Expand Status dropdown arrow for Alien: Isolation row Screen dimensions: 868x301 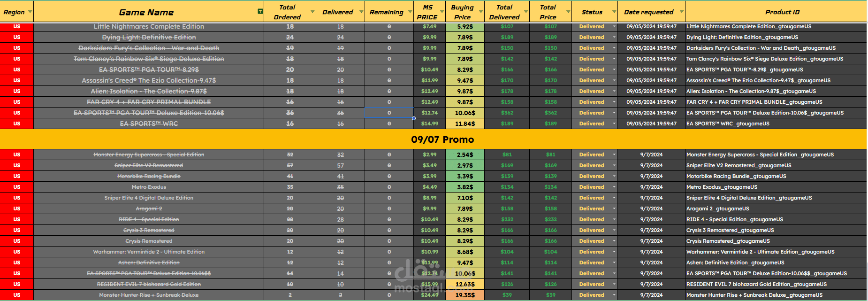pyautogui.click(x=614, y=91)
